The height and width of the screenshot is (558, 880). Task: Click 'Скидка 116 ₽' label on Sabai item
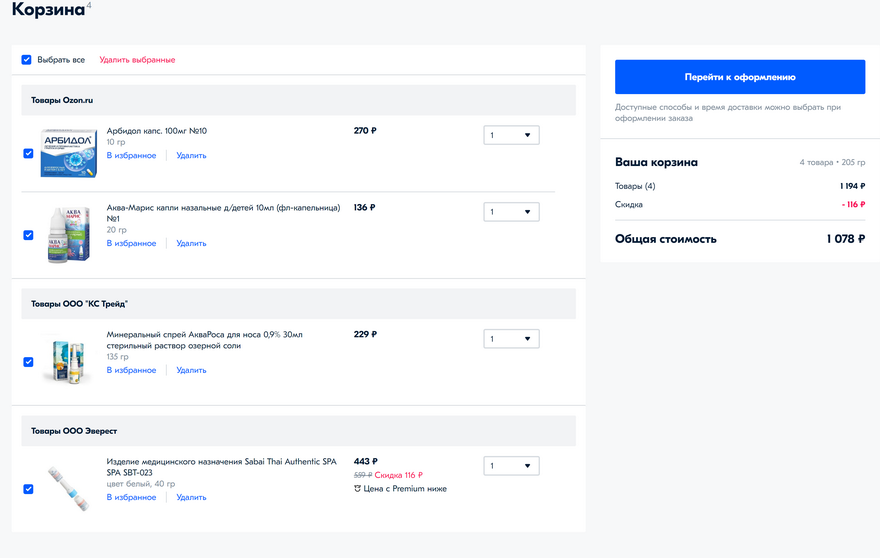click(x=398, y=475)
